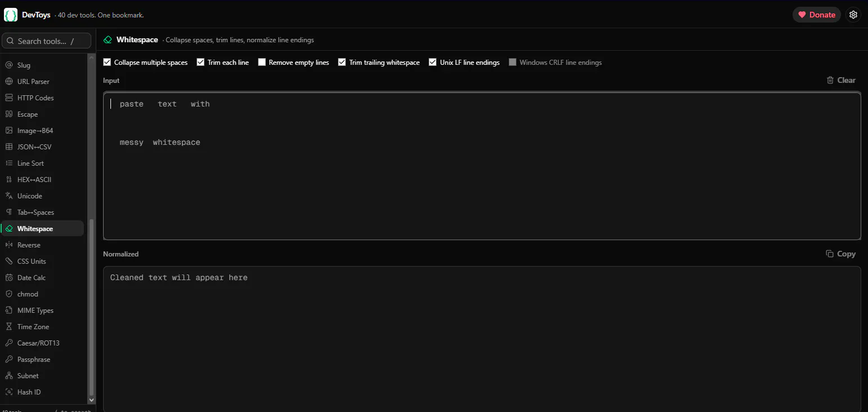Screen dimensions: 868x412
Task: Click the Image→B64 icon
Action: 8,131
